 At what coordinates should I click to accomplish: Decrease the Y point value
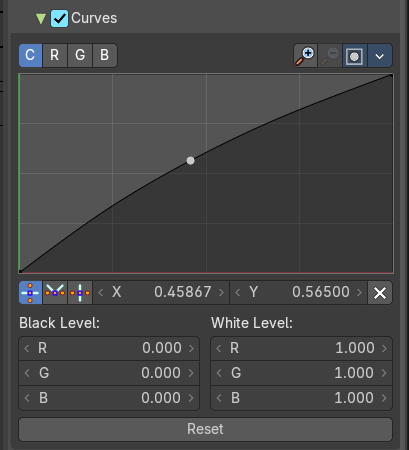pos(238,293)
